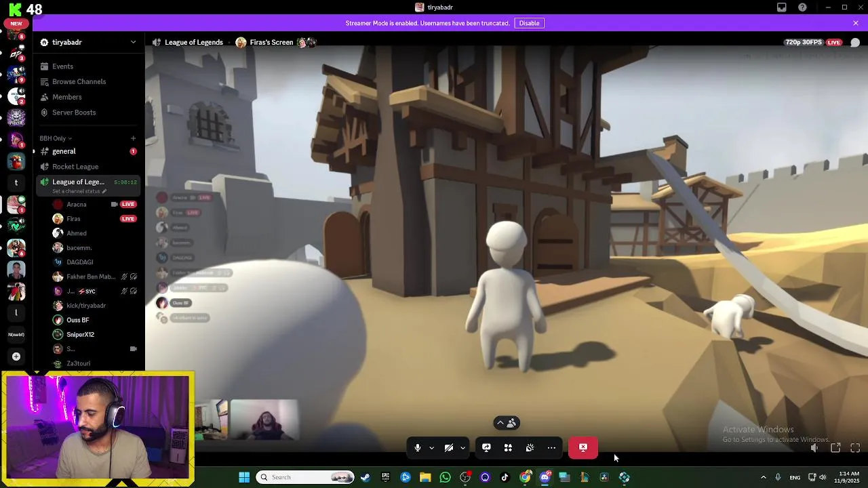
Task: Open the three-dots more options
Action: [551, 447]
